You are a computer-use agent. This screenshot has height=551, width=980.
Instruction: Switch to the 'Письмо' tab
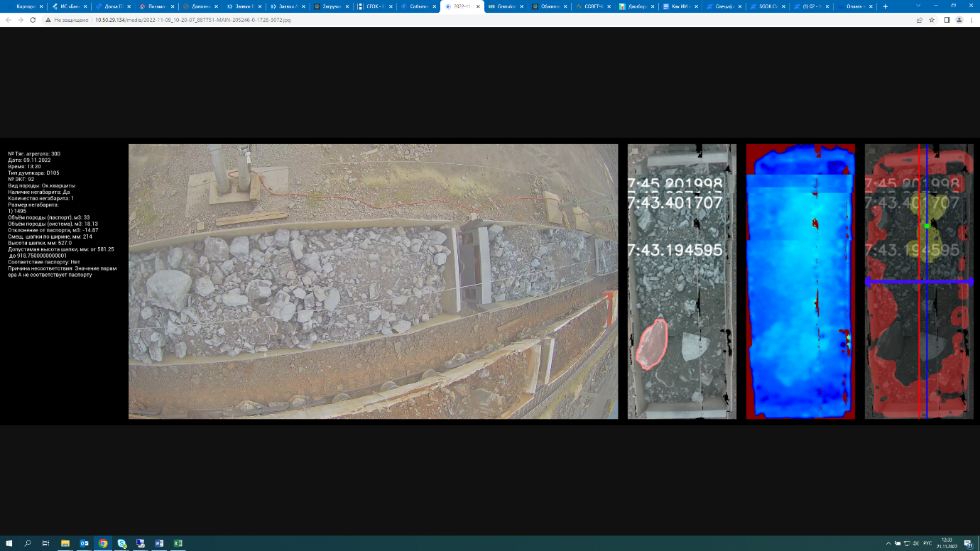click(155, 6)
